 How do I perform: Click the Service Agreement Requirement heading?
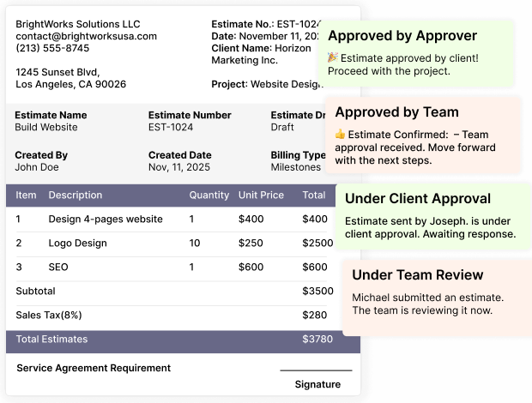(x=94, y=368)
